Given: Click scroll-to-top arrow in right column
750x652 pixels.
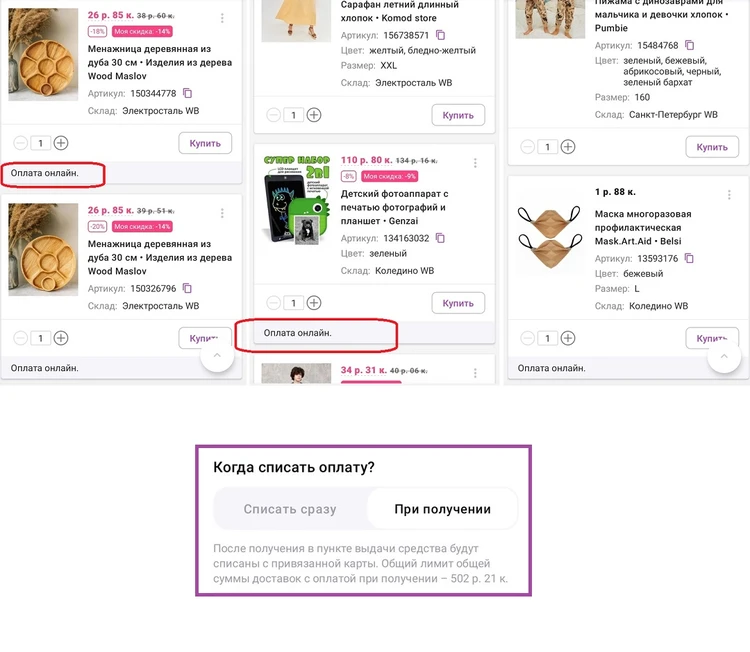Looking at the screenshot, I should pos(724,356).
